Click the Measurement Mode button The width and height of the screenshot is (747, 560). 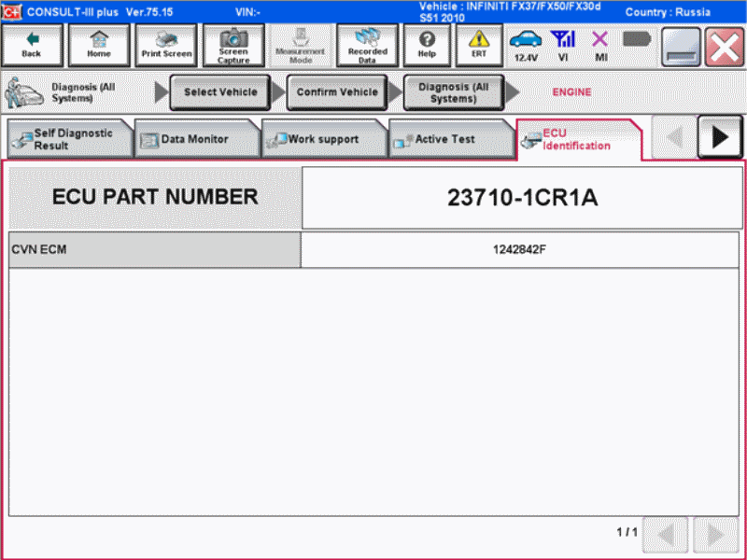point(301,46)
